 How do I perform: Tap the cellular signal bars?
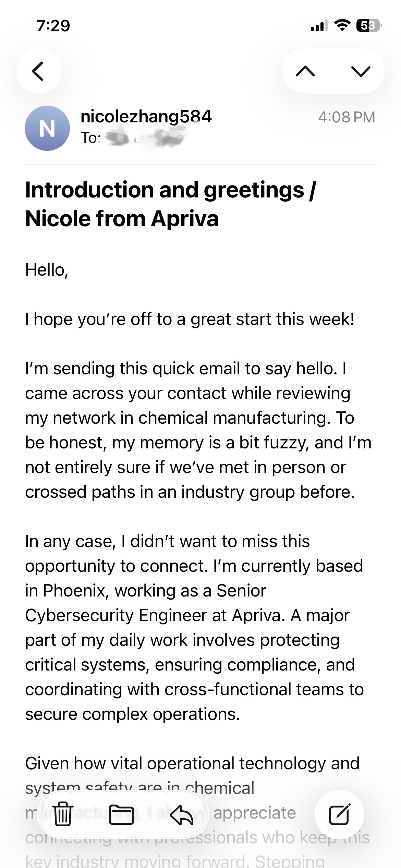(319, 26)
